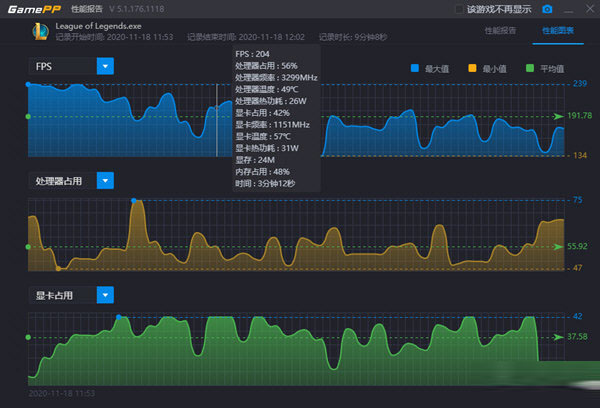Click the FPS average 191.78 arrow
The height and width of the screenshot is (408, 600).
(558, 116)
